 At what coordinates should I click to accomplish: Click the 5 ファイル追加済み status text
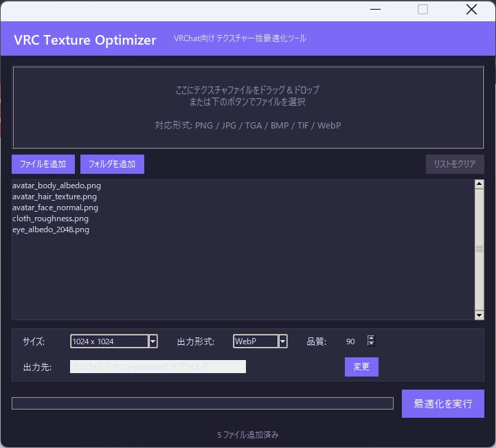[x=248, y=435]
